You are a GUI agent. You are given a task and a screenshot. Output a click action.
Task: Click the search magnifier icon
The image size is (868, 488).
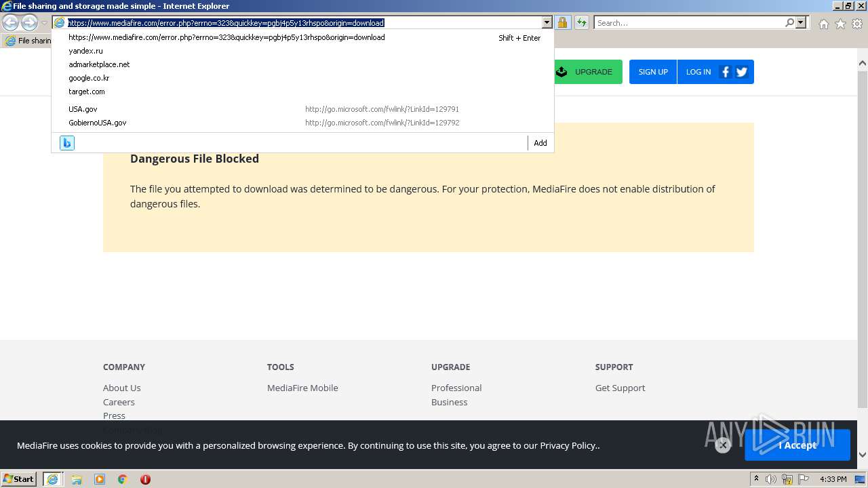click(x=789, y=23)
